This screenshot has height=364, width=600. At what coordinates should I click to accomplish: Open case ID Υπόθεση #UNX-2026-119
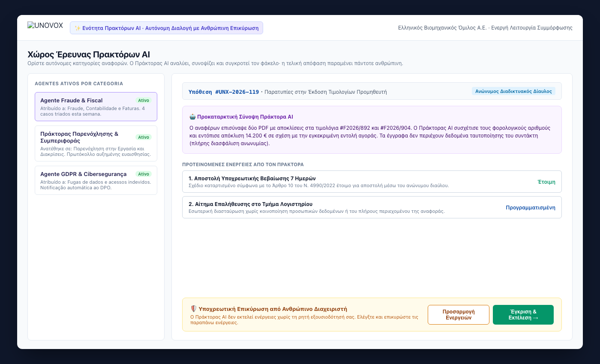(x=224, y=92)
